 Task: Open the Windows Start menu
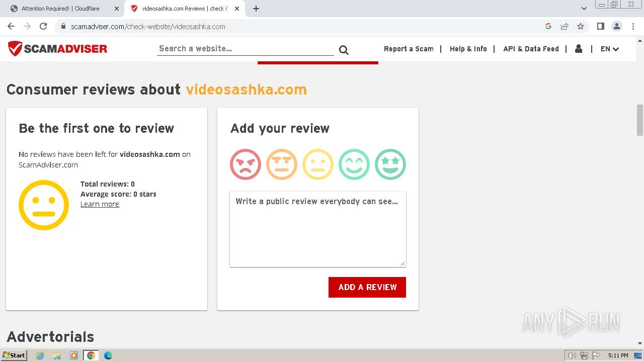(14, 355)
